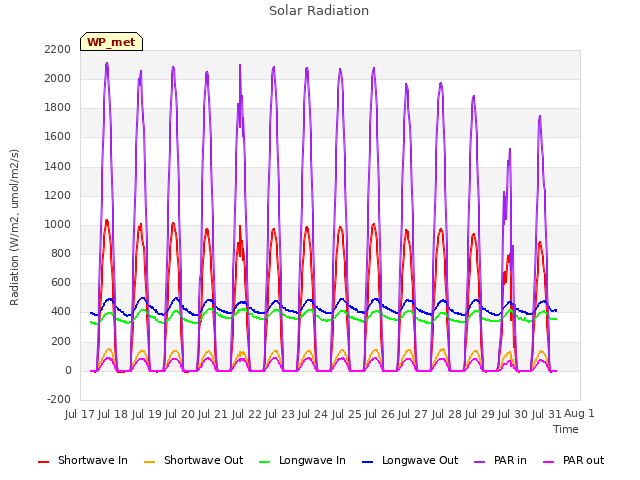This screenshot has height=480, width=640.
Task: Select the Longwave In legend label
Action: click(312, 460)
